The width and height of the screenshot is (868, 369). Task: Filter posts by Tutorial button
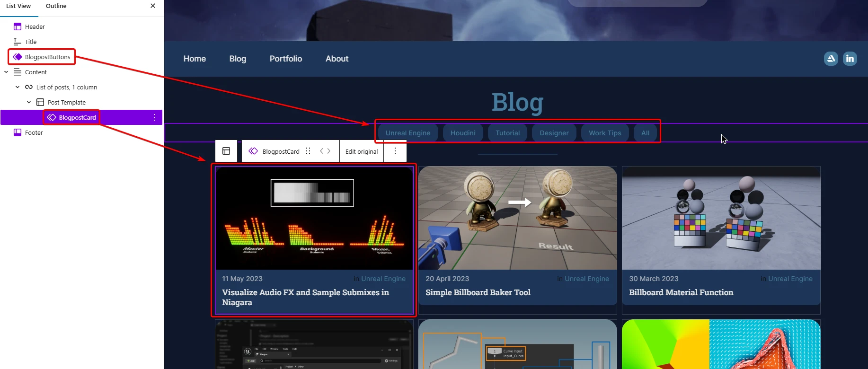507,133
